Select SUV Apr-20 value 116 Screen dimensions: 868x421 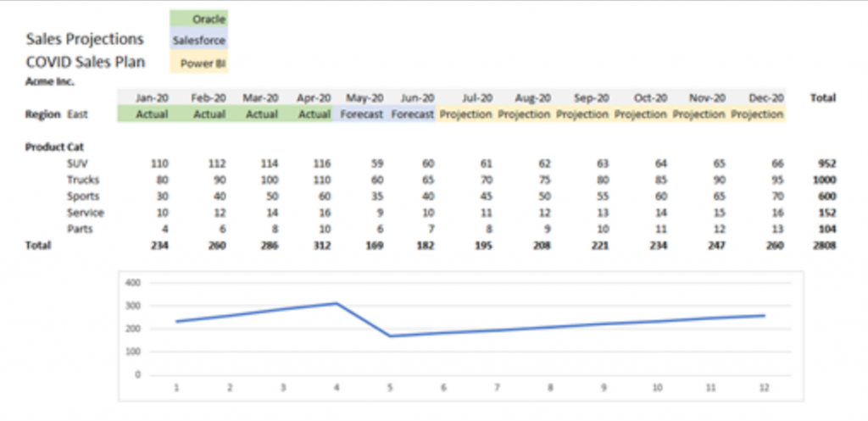point(321,163)
